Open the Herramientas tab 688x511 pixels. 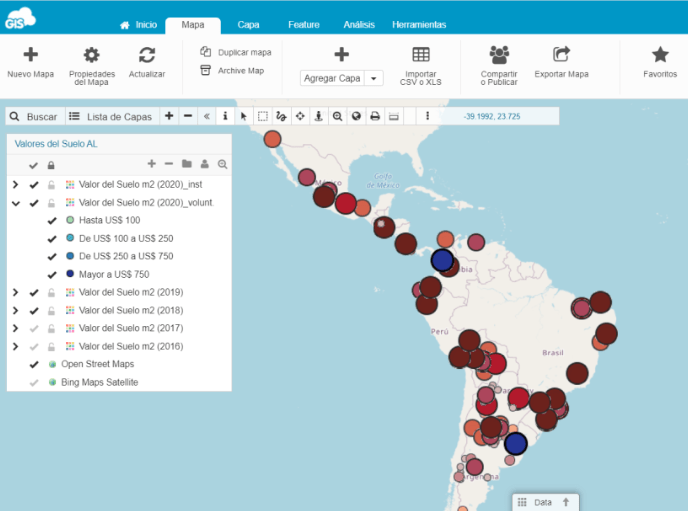(419, 24)
